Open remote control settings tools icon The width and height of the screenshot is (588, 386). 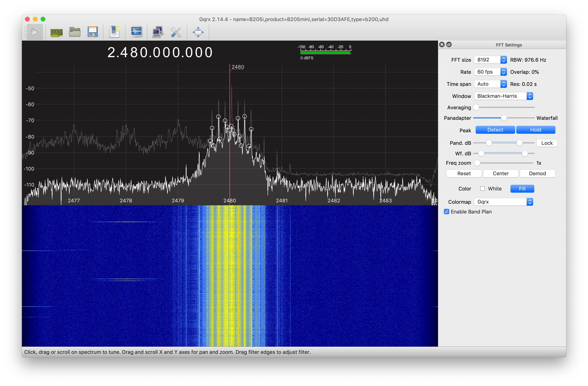(x=176, y=32)
